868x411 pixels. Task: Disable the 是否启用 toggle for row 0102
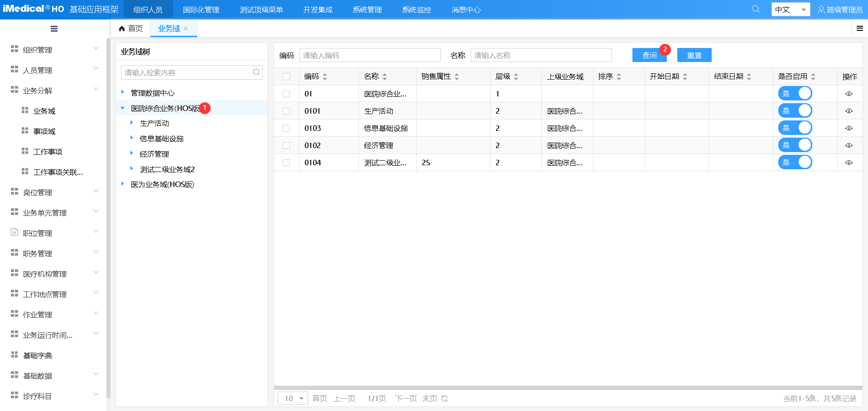(795, 145)
